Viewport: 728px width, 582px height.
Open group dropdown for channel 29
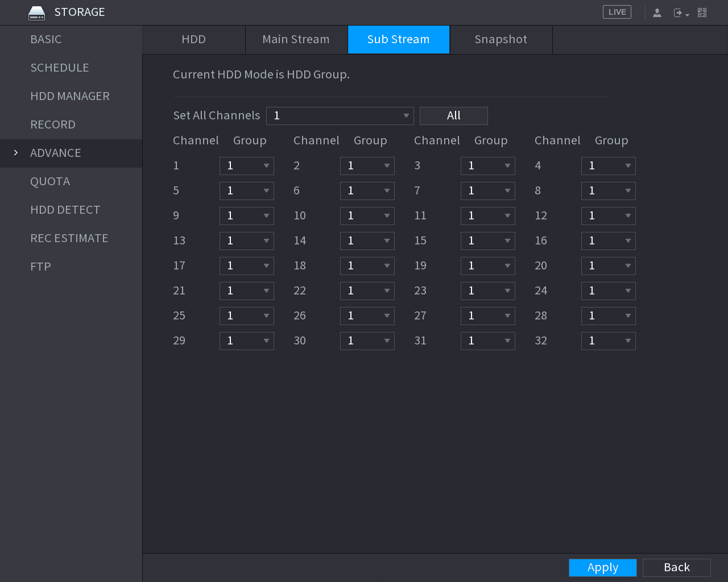[247, 341]
